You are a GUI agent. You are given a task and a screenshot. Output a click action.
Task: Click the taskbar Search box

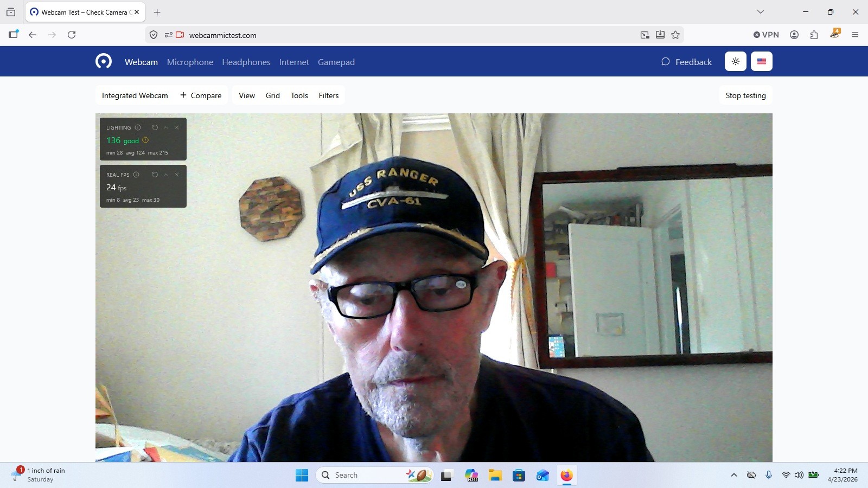pos(374,475)
